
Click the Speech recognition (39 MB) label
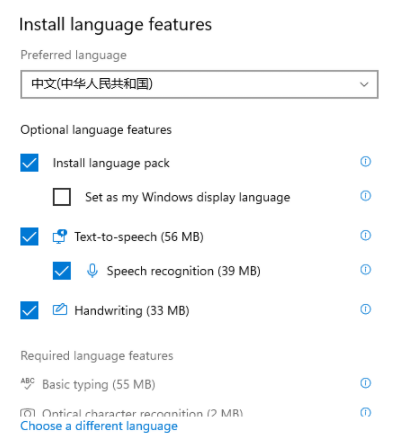[x=183, y=271]
